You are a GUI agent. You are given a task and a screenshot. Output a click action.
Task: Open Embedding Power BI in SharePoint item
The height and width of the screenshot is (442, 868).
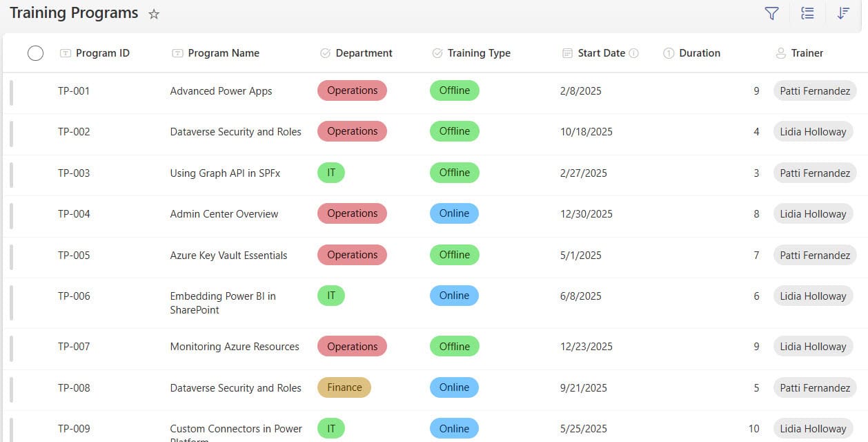[x=223, y=303]
